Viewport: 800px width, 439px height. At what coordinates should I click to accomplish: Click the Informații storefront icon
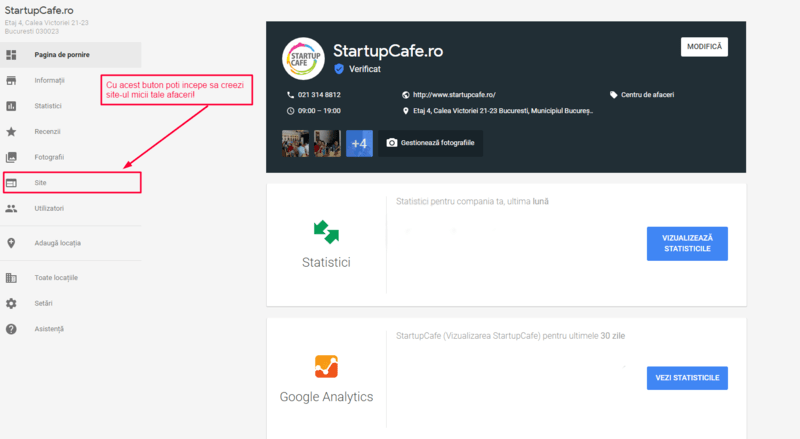tap(11, 80)
